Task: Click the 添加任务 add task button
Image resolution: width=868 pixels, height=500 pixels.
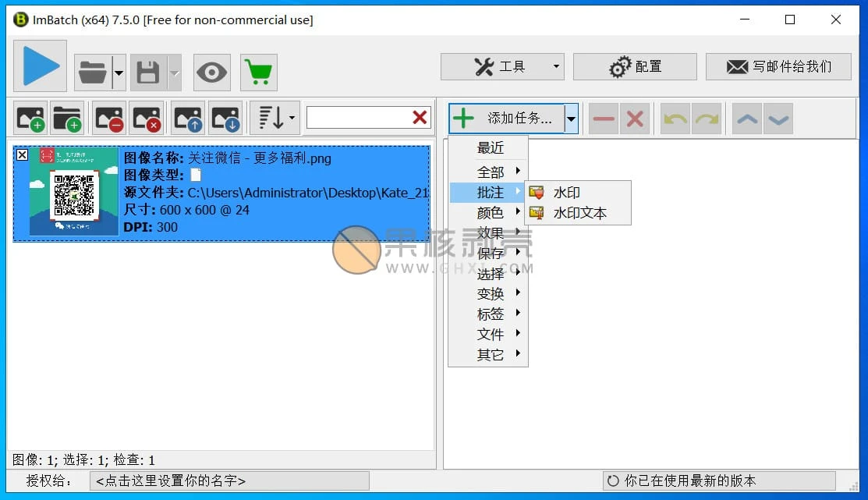Action: coord(506,118)
